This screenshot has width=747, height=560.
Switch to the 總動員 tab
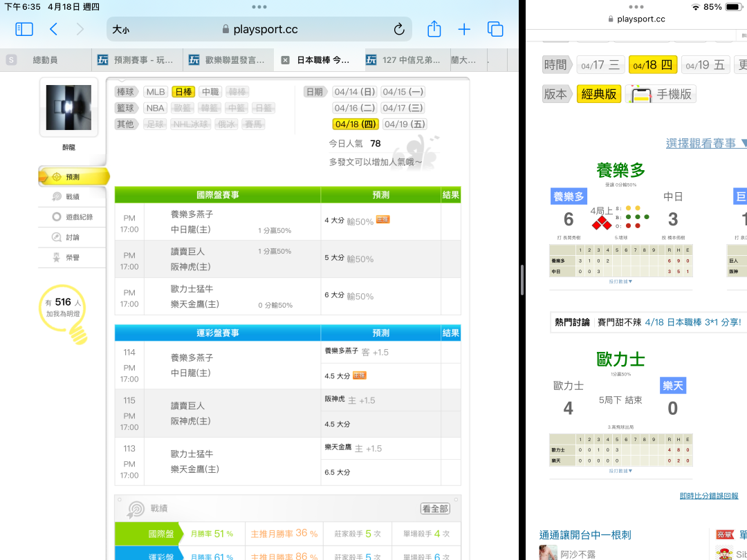pyautogui.click(x=46, y=60)
